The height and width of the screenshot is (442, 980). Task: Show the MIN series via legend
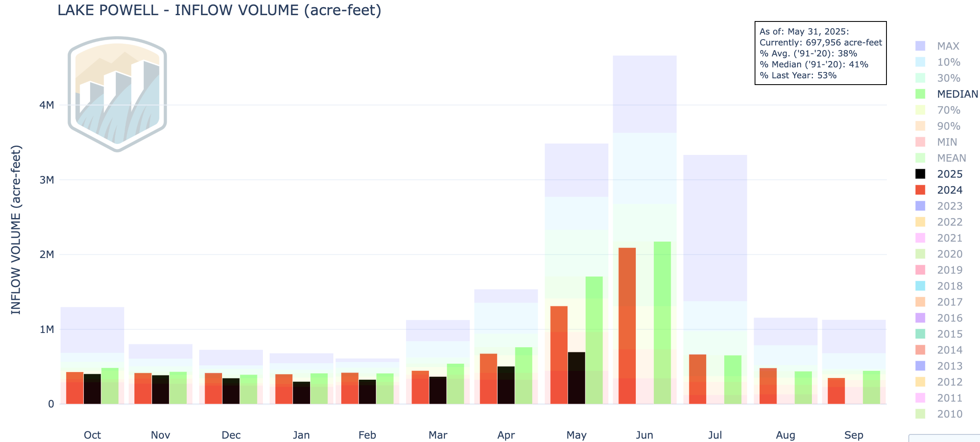[947, 142]
